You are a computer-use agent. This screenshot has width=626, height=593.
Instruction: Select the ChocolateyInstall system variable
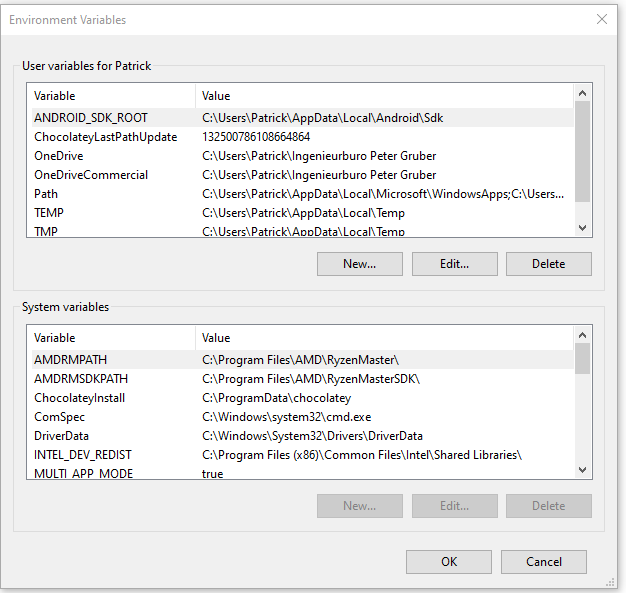[303, 398]
